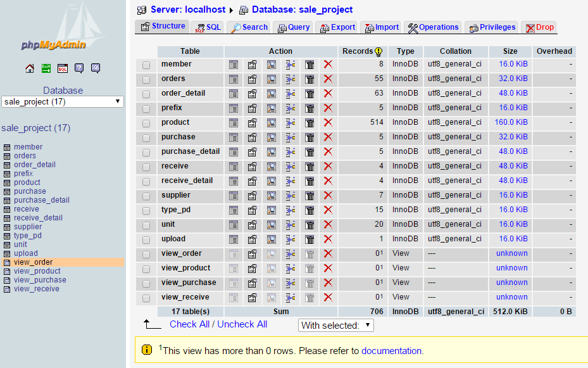Check the upload table checkbox
The width and height of the screenshot is (588, 368).
[146, 240]
